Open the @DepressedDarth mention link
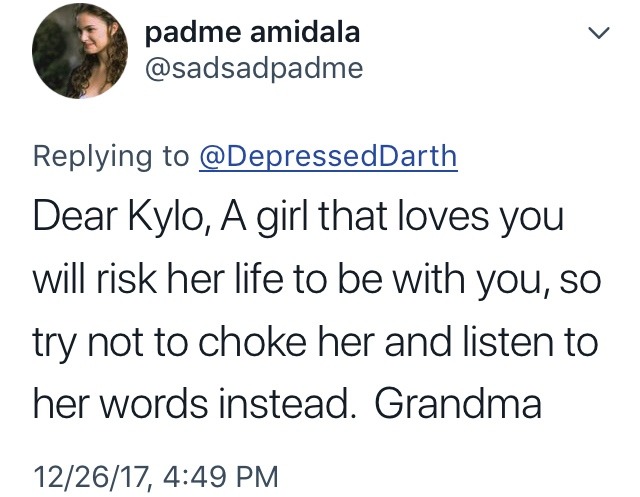 [x=328, y=156]
